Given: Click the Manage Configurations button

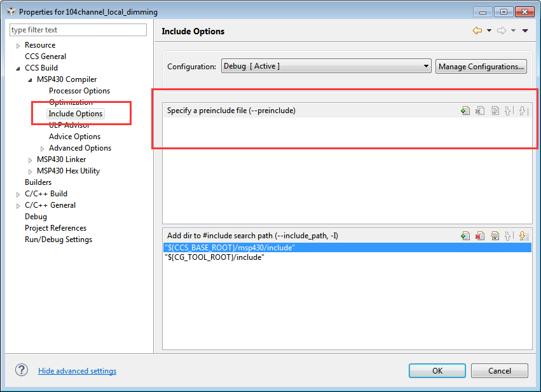Looking at the screenshot, I should [x=481, y=66].
